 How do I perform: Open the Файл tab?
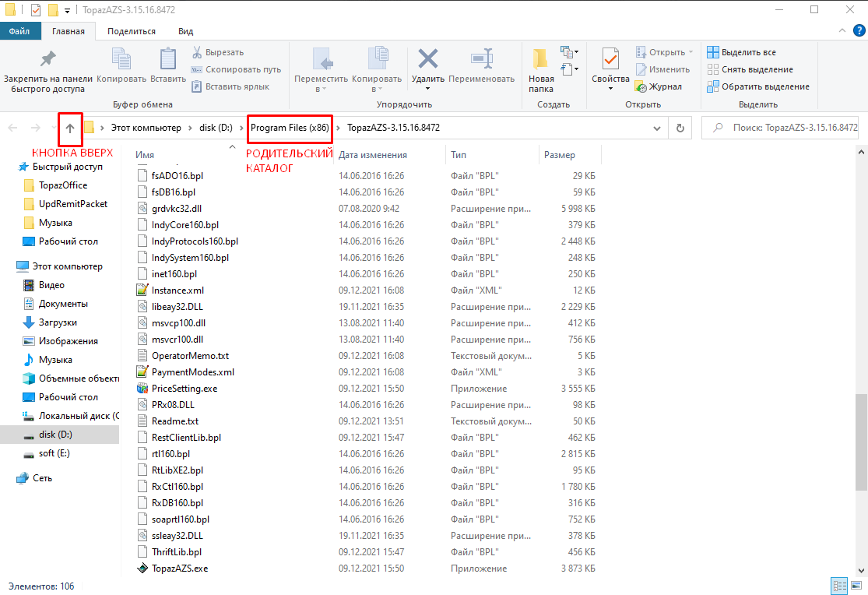(x=19, y=31)
